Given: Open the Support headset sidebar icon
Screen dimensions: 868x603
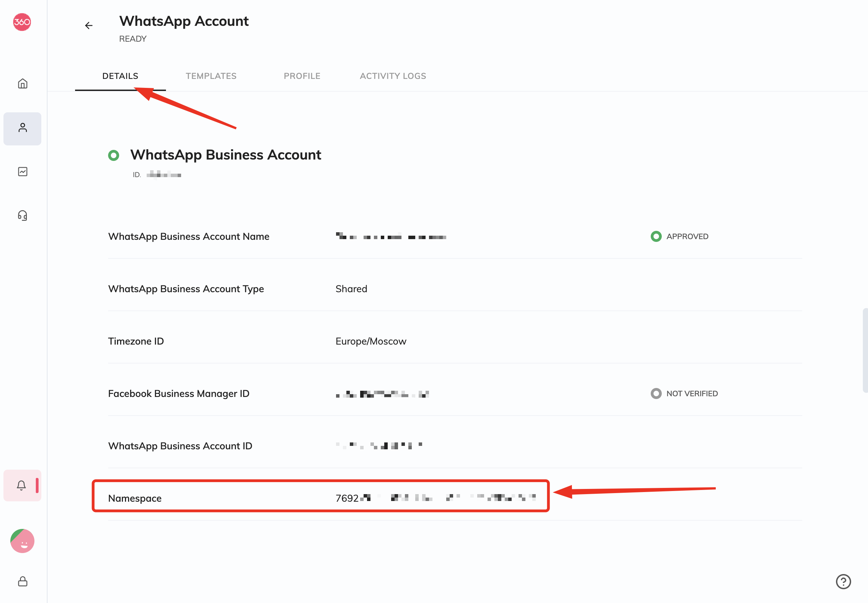Looking at the screenshot, I should (x=23, y=215).
